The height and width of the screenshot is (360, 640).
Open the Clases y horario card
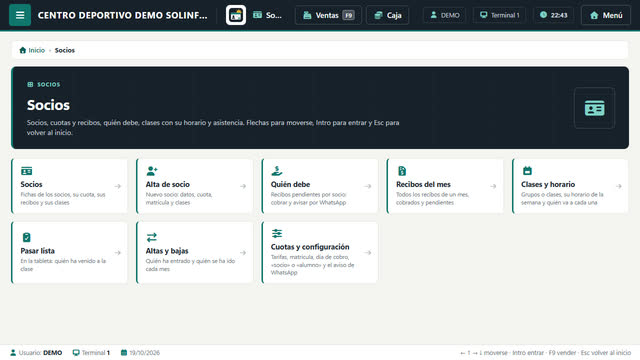[570, 186]
